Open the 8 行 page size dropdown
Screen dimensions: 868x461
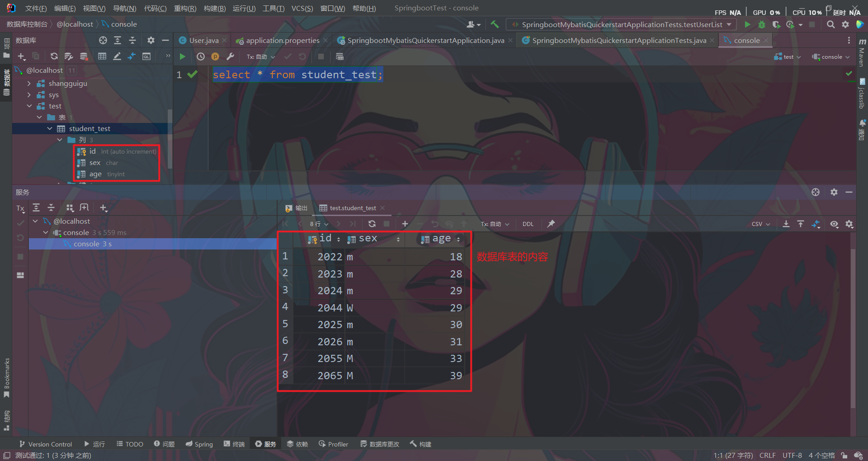[319, 224]
